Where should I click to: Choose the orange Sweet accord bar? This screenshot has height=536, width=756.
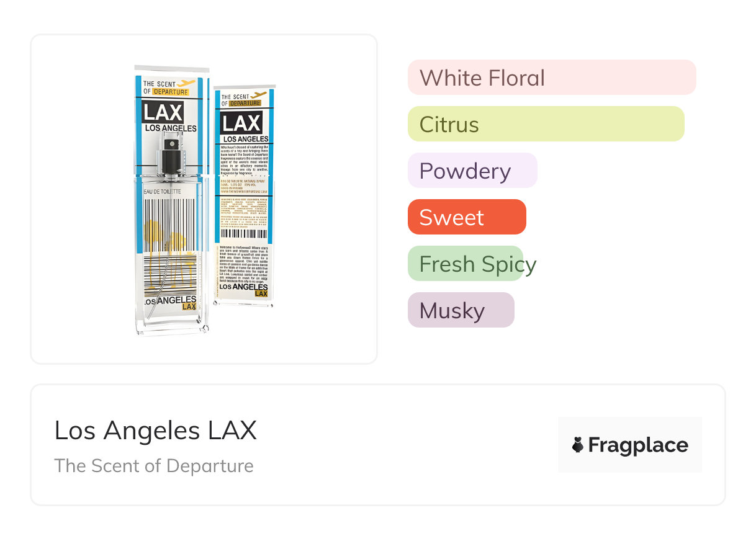click(x=467, y=217)
